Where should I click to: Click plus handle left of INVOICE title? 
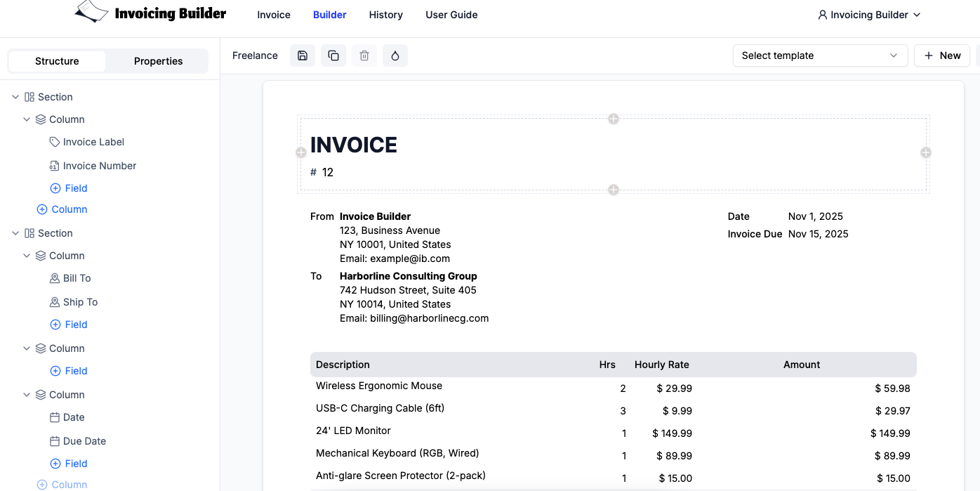click(x=301, y=152)
